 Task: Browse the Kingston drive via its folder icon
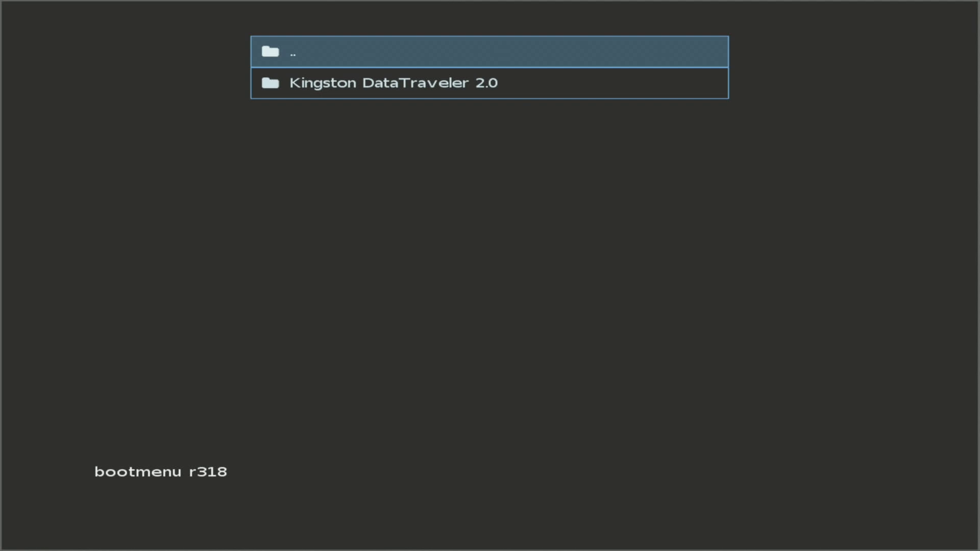click(x=270, y=83)
